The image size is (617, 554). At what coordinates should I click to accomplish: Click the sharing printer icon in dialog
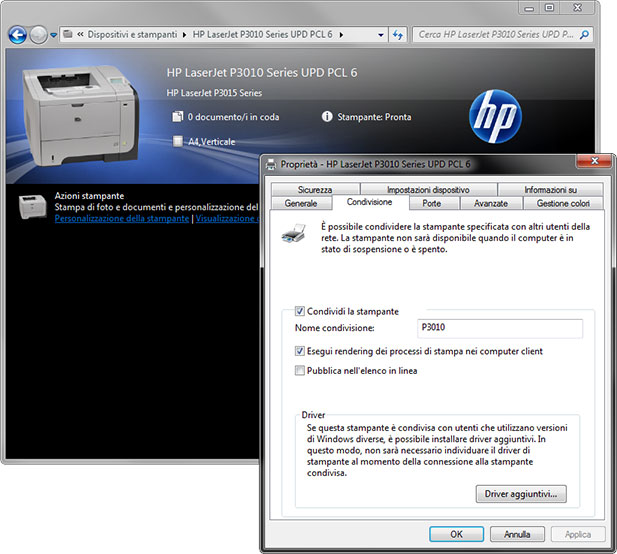point(294,233)
